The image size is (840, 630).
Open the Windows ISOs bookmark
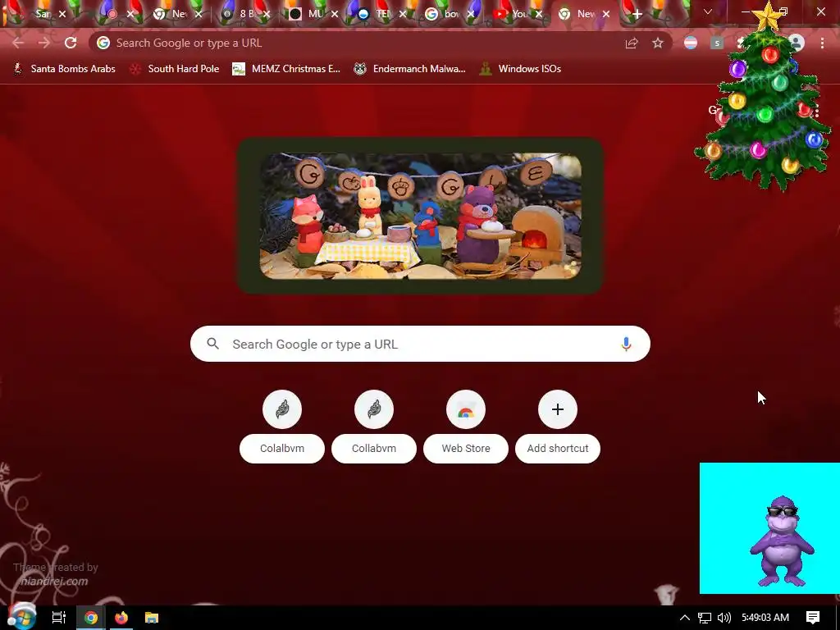521,69
